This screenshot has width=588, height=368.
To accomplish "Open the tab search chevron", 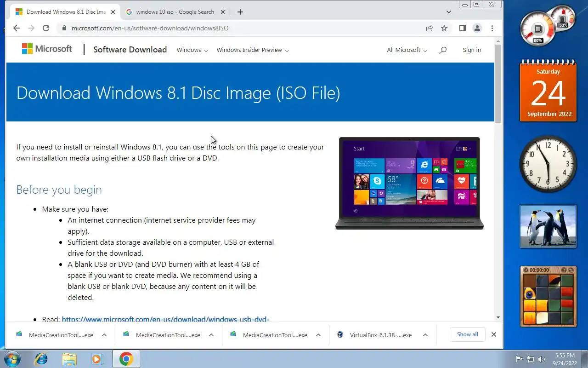I will click(x=449, y=12).
